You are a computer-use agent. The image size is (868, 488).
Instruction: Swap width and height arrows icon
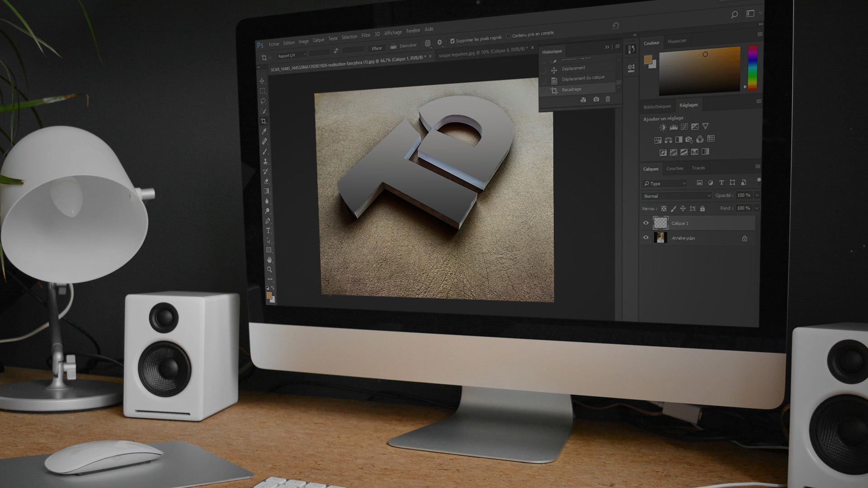point(336,51)
